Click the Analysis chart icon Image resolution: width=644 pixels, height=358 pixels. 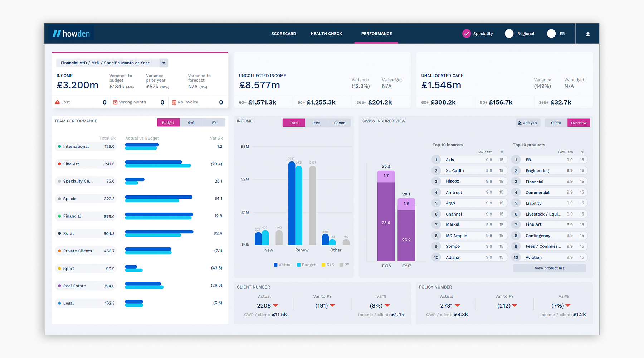point(519,123)
